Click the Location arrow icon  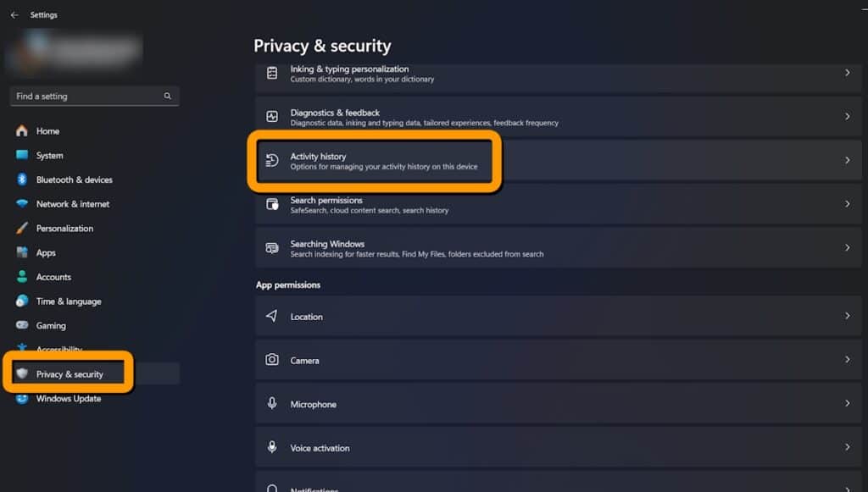click(x=272, y=316)
